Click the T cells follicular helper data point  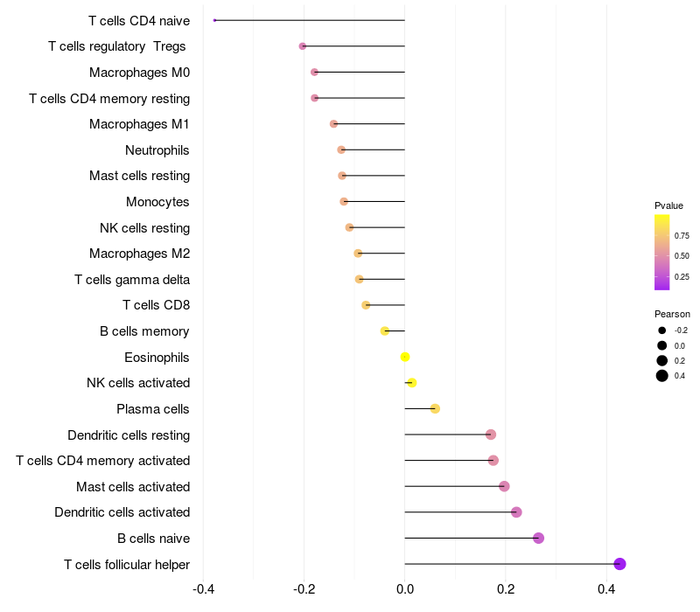tap(619, 564)
